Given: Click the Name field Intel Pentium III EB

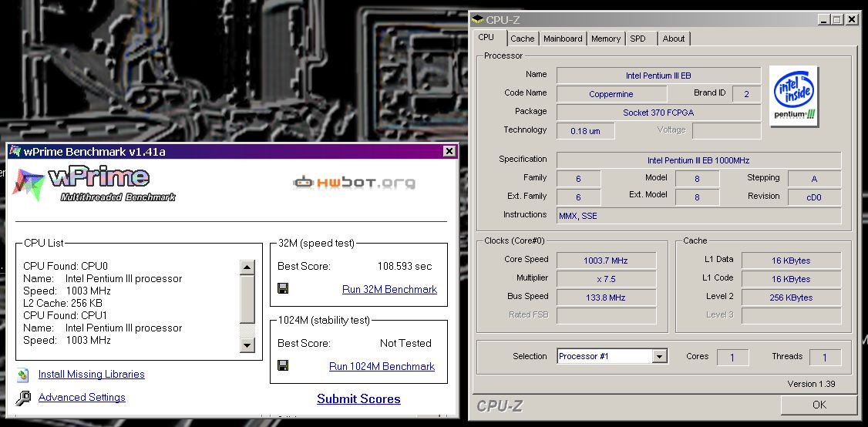Looking at the screenshot, I should coord(659,76).
